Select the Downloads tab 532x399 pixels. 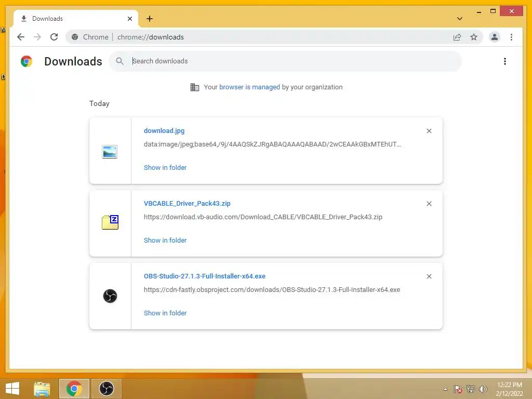pos(76,19)
